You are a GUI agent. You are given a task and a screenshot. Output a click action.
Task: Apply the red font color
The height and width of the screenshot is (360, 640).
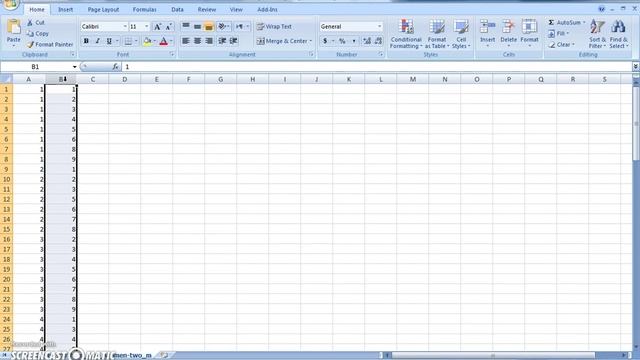click(x=164, y=41)
